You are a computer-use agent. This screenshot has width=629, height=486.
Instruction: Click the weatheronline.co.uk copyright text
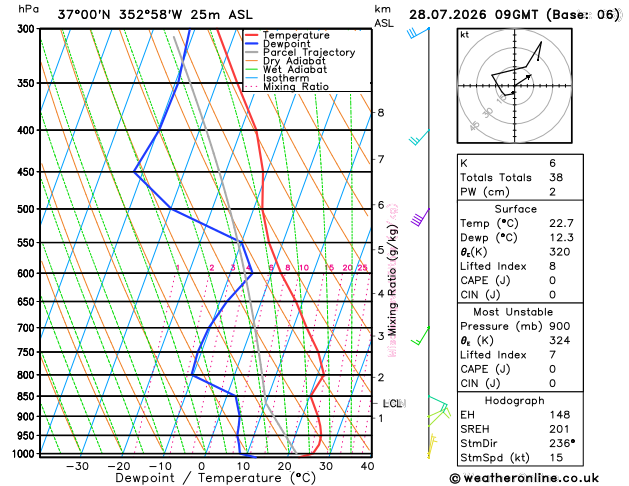(524, 478)
